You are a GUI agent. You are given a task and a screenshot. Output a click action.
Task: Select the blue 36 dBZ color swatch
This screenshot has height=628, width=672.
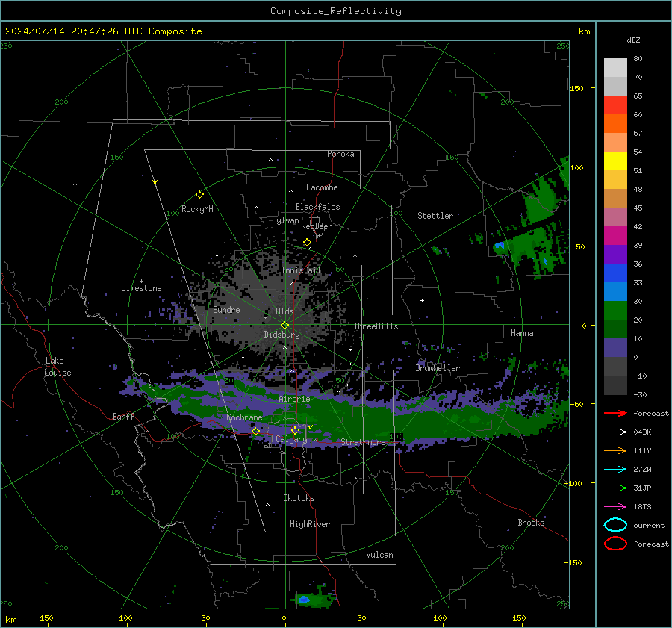coord(615,273)
